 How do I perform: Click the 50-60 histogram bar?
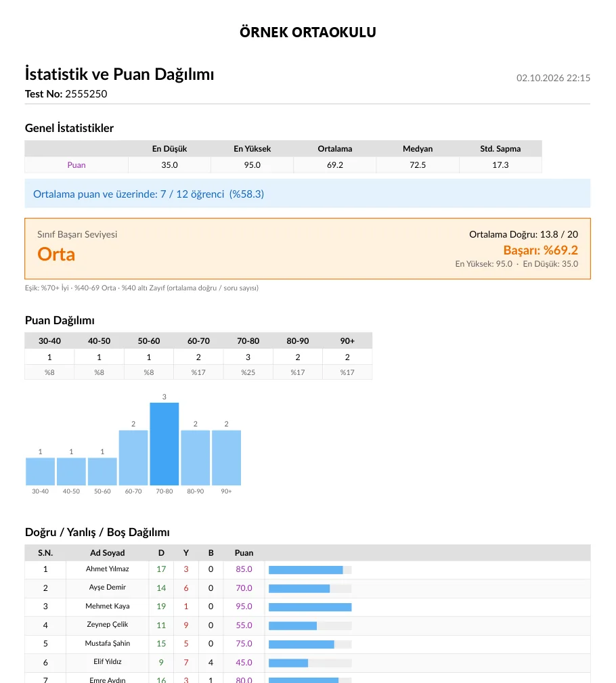tap(102, 471)
